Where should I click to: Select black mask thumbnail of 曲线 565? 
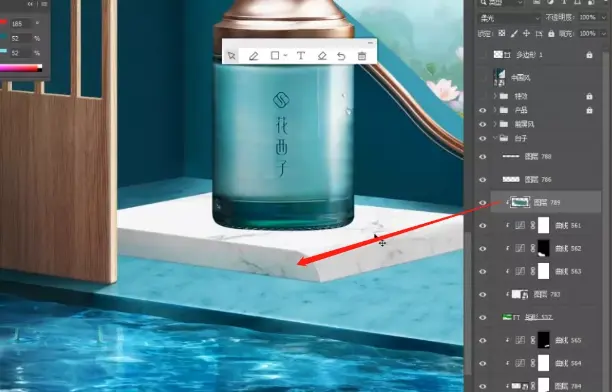tap(544, 340)
